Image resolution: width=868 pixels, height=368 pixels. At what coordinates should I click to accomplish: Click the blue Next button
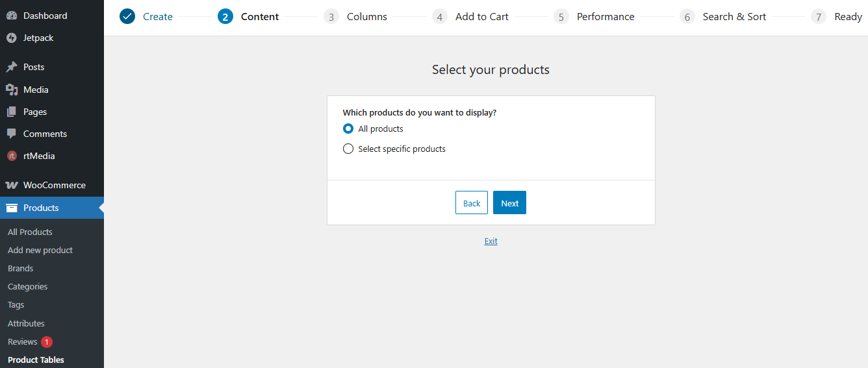pyautogui.click(x=509, y=203)
